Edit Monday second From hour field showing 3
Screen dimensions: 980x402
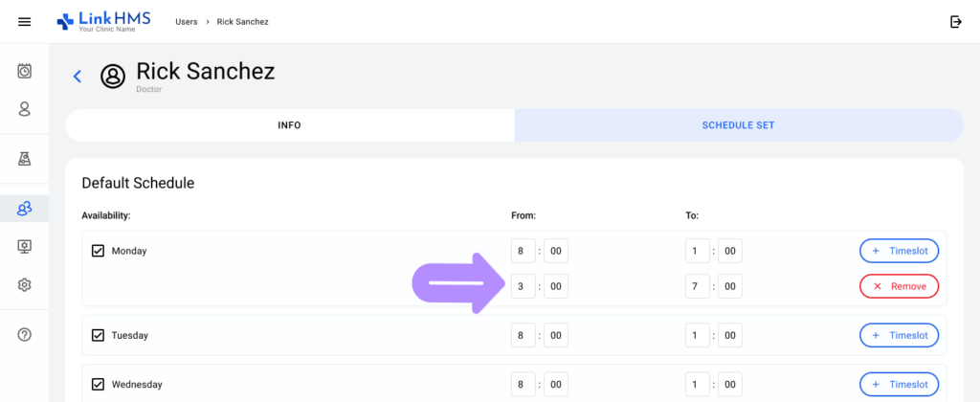point(523,286)
